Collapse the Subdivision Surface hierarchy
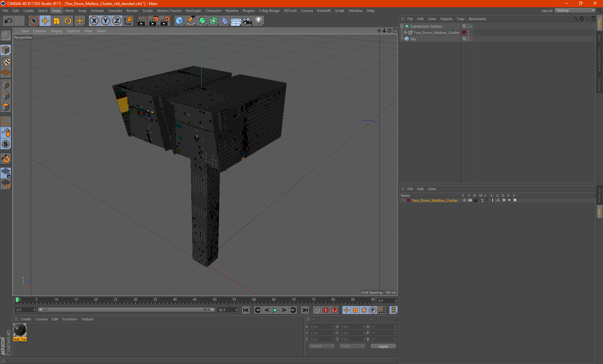This screenshot has height=364, width=603. [402, 26]
